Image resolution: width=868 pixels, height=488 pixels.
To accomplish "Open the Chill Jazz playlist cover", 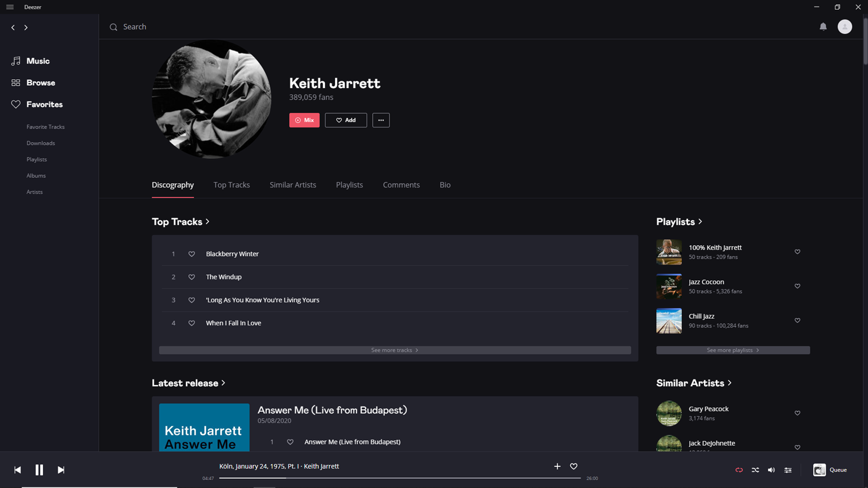I will pos(669,320).
